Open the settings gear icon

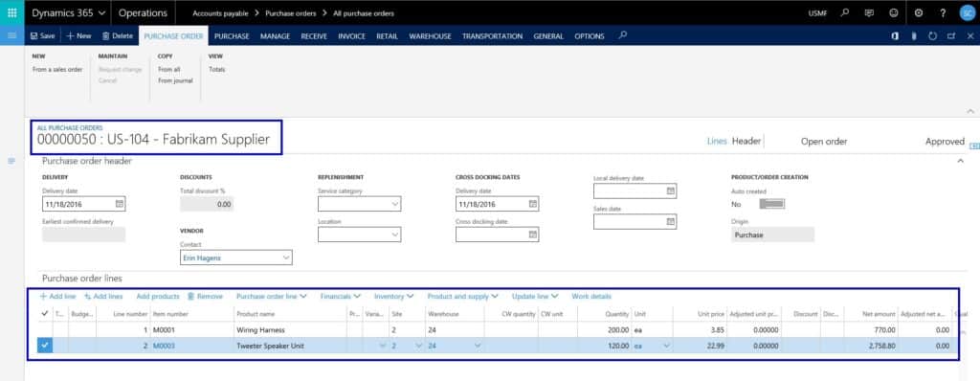pyautogui.click(x=918, y=12)
